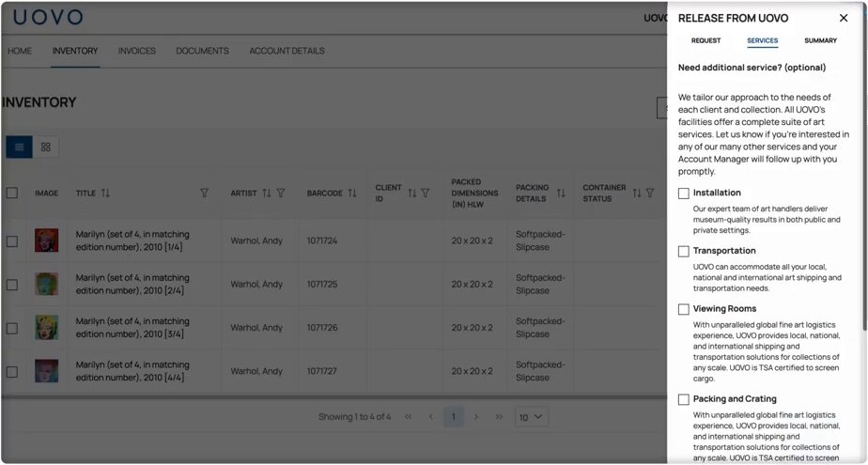Go to last page icon
The height and width of the screenshot is (465, 868).
click(x=499, y=417)
